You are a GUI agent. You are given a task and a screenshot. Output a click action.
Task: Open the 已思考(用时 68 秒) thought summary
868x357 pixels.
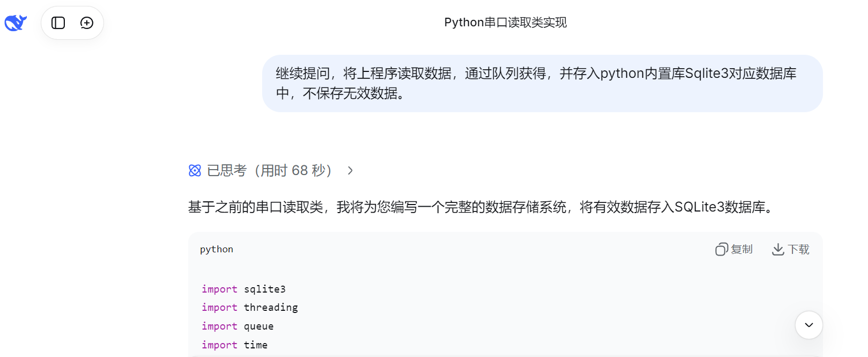[x=269, y=171]
